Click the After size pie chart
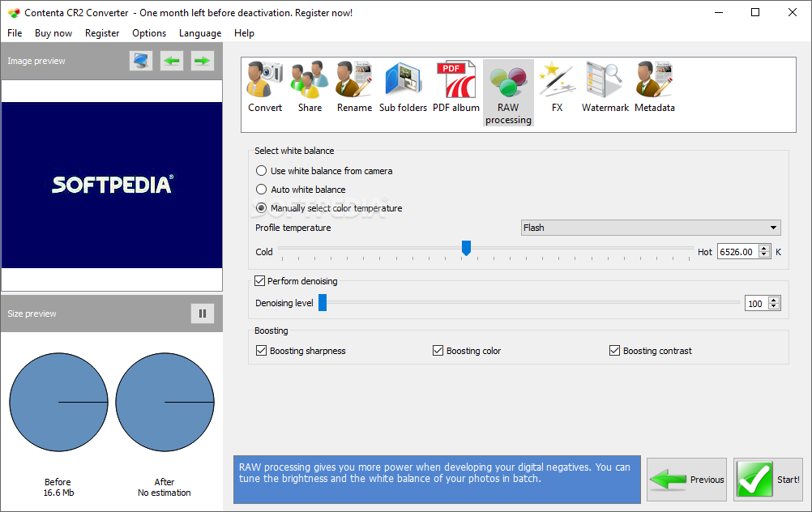 coord(165,403)
